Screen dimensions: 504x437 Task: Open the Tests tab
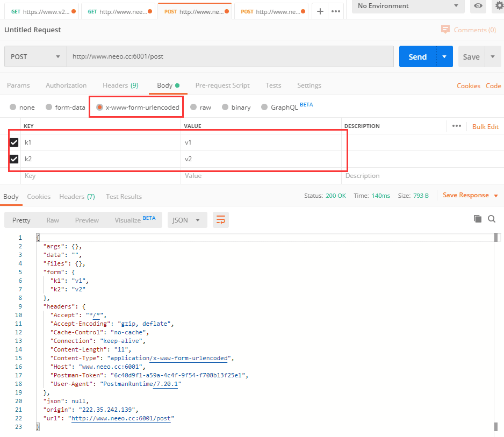coord(273,85)
